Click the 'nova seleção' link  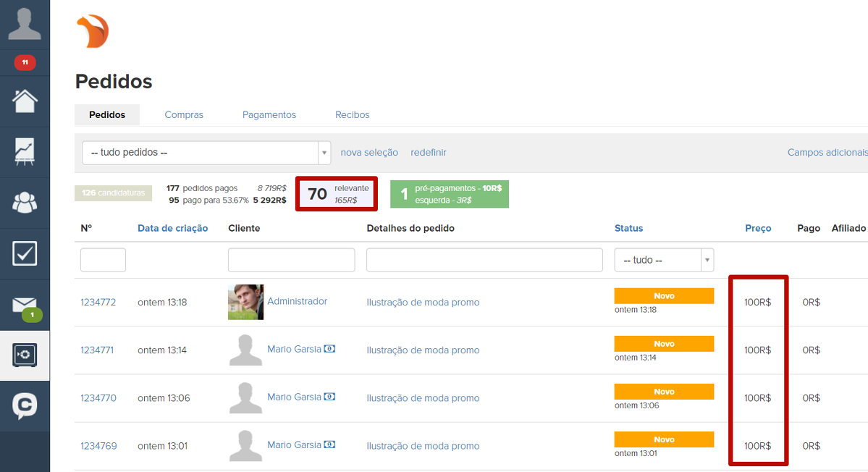tap(369, 153)
